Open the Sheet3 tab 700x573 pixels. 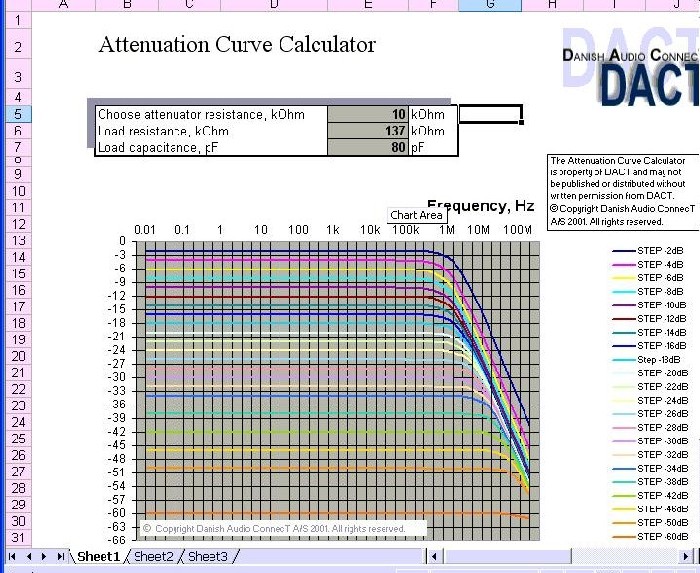coord(207,556)
